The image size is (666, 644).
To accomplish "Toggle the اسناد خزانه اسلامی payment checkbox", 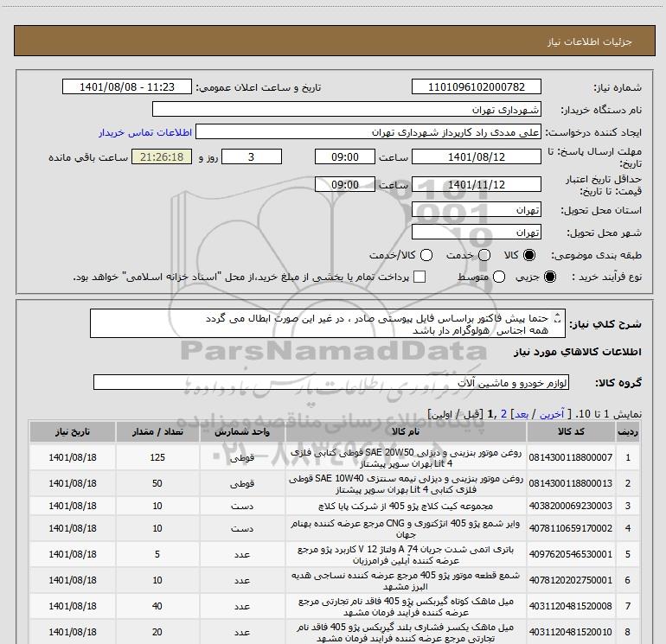I will click(419, 277).
